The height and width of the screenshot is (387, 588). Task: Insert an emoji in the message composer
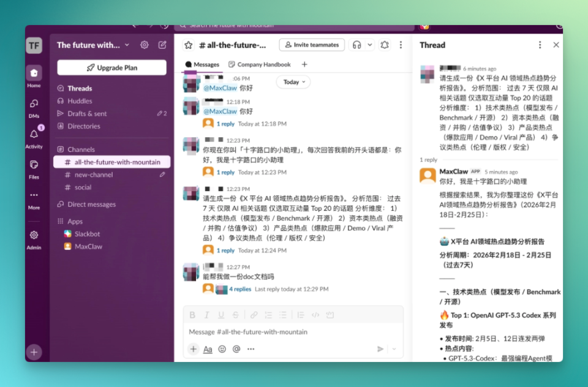(222, 349)
